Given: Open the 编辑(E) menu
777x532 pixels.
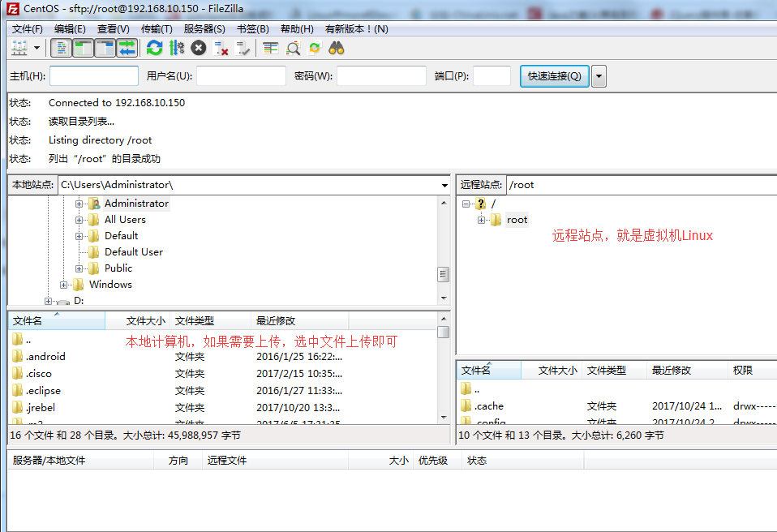Looking at the screenshot, I should click(x=70, y=28).
